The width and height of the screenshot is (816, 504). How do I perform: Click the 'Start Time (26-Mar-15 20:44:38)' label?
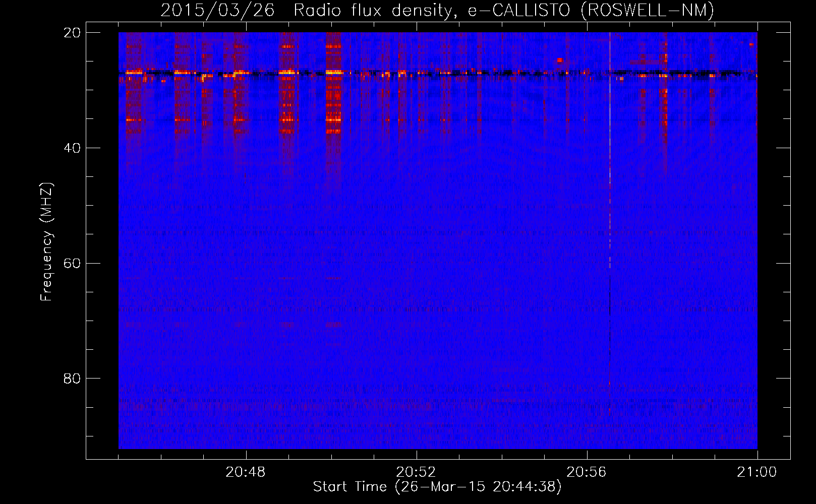[x=437, y=487]
